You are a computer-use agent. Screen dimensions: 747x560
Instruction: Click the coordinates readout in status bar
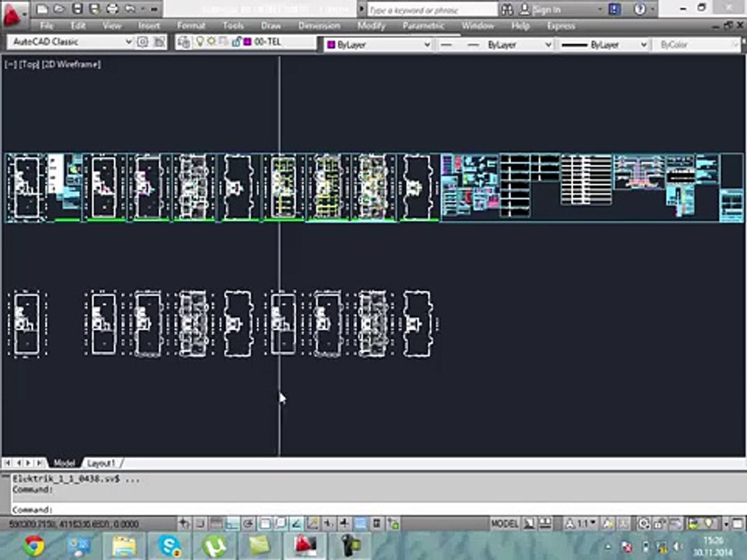pyautogui.click(x=74, y=524)
